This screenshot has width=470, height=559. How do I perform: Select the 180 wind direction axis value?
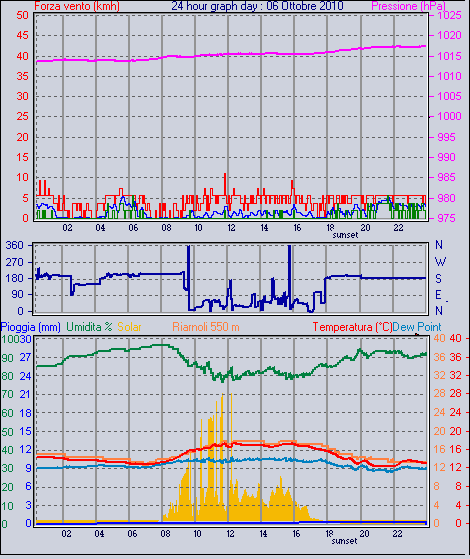coord(15,278)
